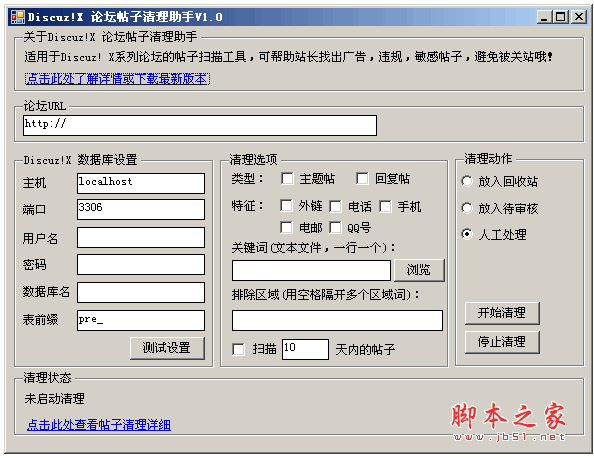This screenshot has height=458, width=594.
Task: Maximize the Discuz!X cleanup window
Action: 561,17
